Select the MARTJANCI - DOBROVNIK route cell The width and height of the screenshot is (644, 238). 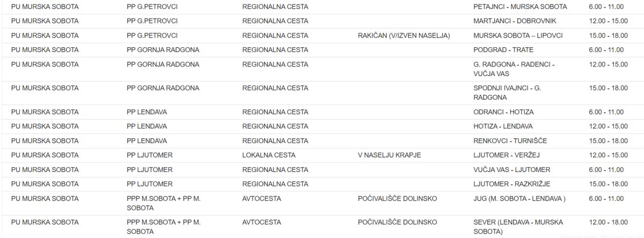pos(515,21)
